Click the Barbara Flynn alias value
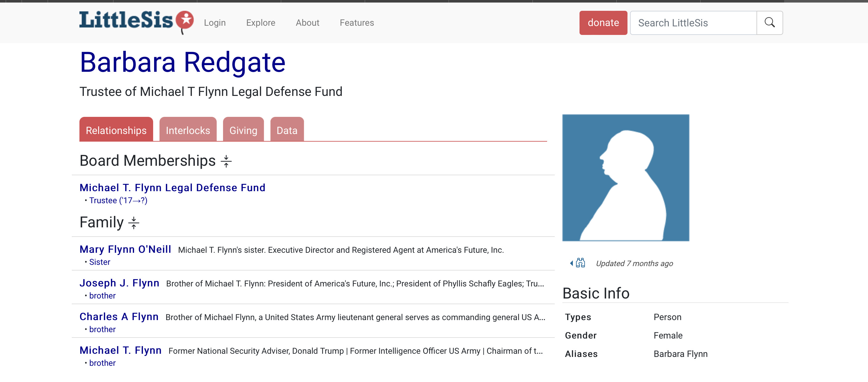Image resolution: width=868 pixels, height=382 pixels. (680, 354)
